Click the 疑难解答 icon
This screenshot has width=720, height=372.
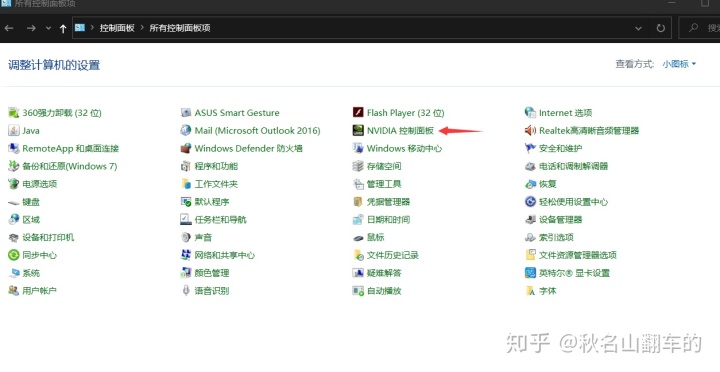tap(358, 273)
